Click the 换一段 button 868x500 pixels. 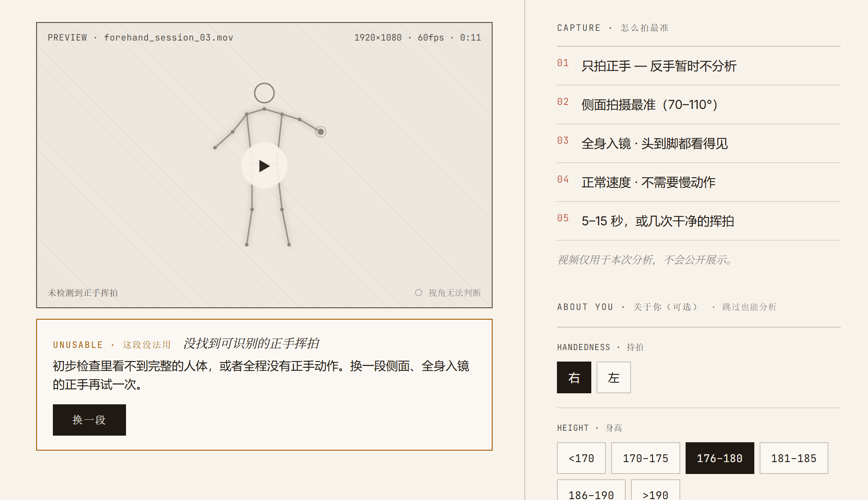click(89, 420)
